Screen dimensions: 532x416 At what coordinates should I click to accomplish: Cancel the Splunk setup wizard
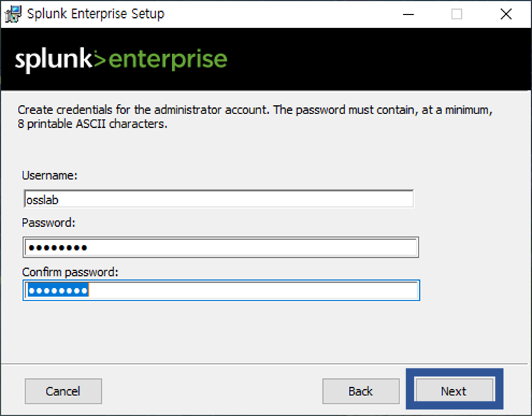63,391
